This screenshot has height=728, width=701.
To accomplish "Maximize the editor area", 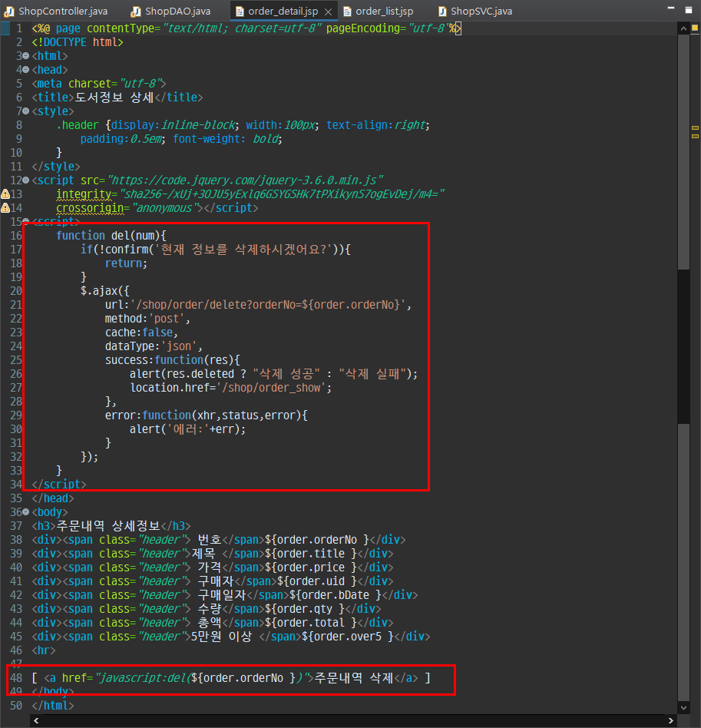I will pos(689,10).
